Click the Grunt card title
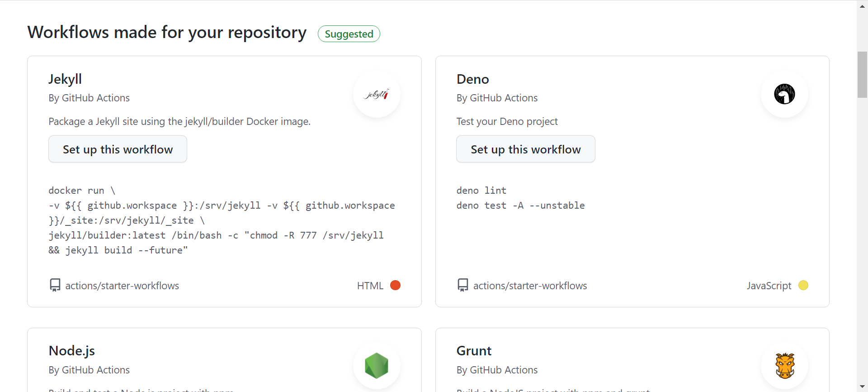The width and height of the screenshot is (868, 392). click(x=474, y=351)
